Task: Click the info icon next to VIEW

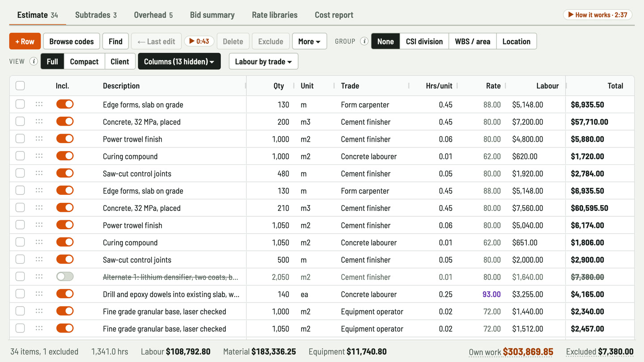Action: (x=34, y=62)
